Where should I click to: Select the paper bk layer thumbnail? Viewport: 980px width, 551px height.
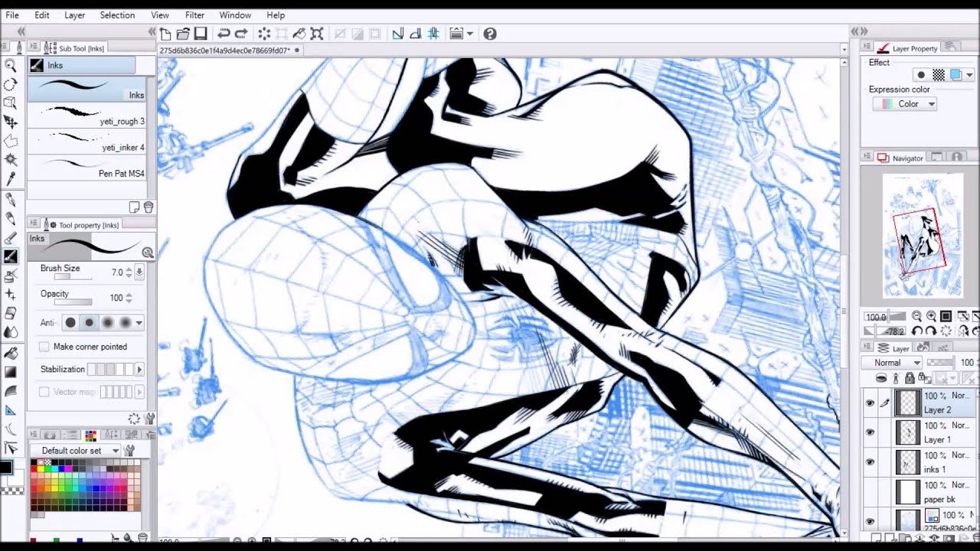coord(908,492)
